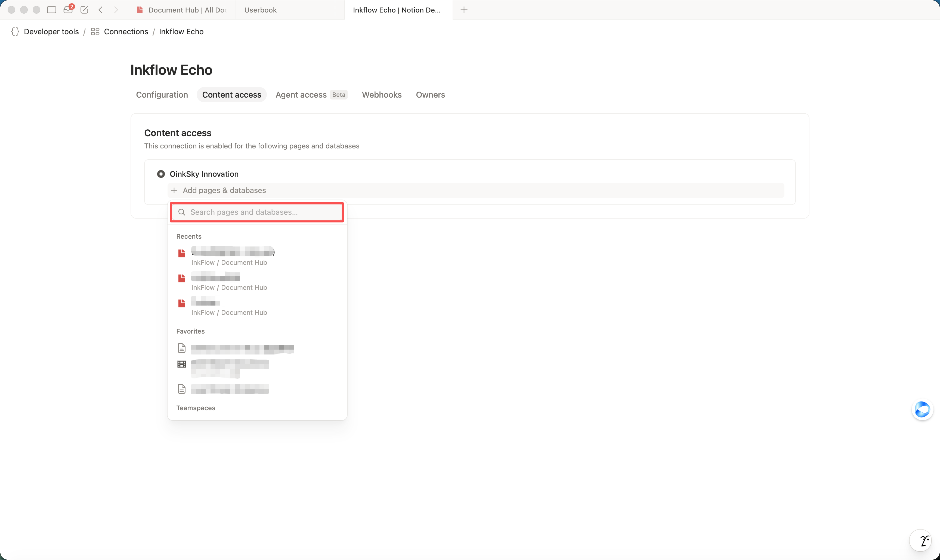Open the Owners tab
Screen dimensions: 940x560
(x=430, y=95)
